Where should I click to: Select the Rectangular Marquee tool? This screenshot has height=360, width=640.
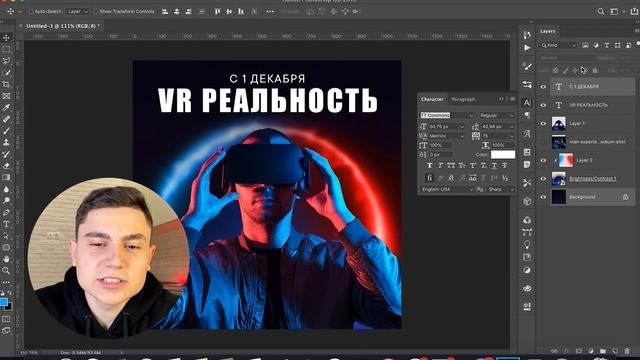point(6,49)
